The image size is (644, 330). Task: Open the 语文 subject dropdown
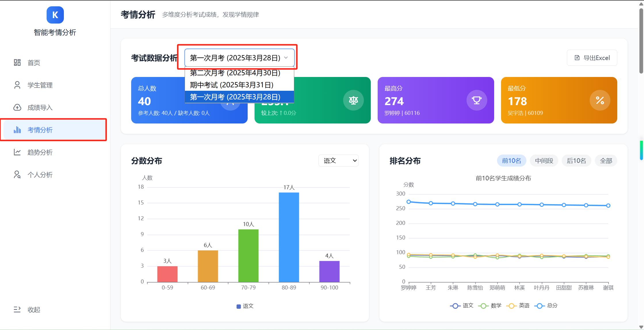coord(338,161)
